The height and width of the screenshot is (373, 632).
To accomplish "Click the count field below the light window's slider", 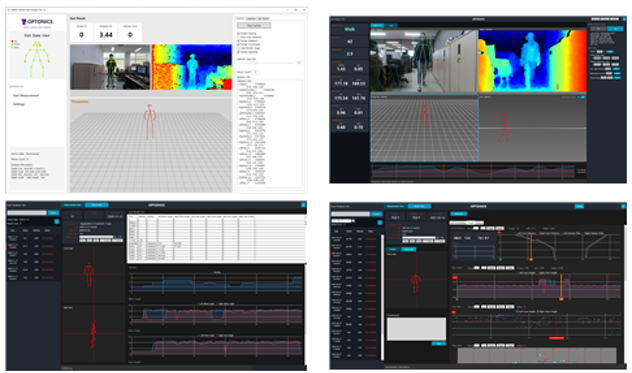I will 256,72.
